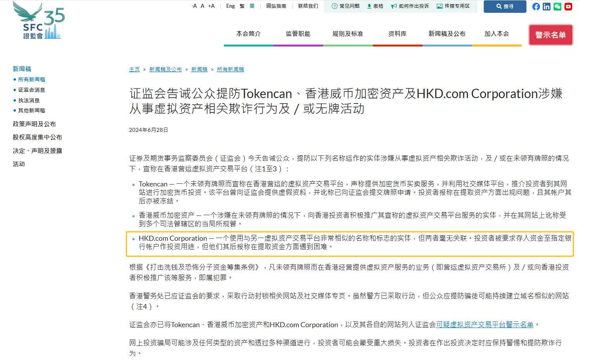
Task: Click 主页 in the breadcrumb trail
Action: pos(134,69)
